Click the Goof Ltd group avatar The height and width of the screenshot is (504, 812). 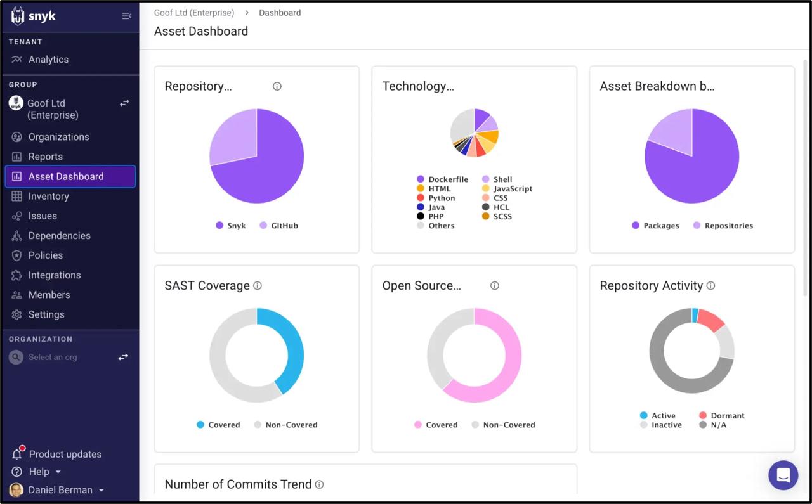pos(16,103)
